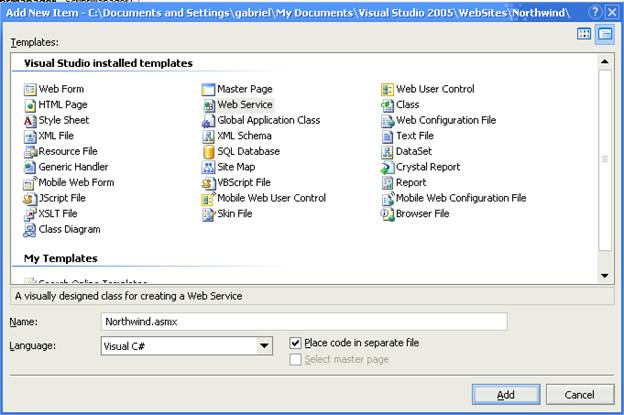The width and height of the screenshot is (624, 415).
Task: Pick the SQL Database icon
Action: click(x=209, y=152)
